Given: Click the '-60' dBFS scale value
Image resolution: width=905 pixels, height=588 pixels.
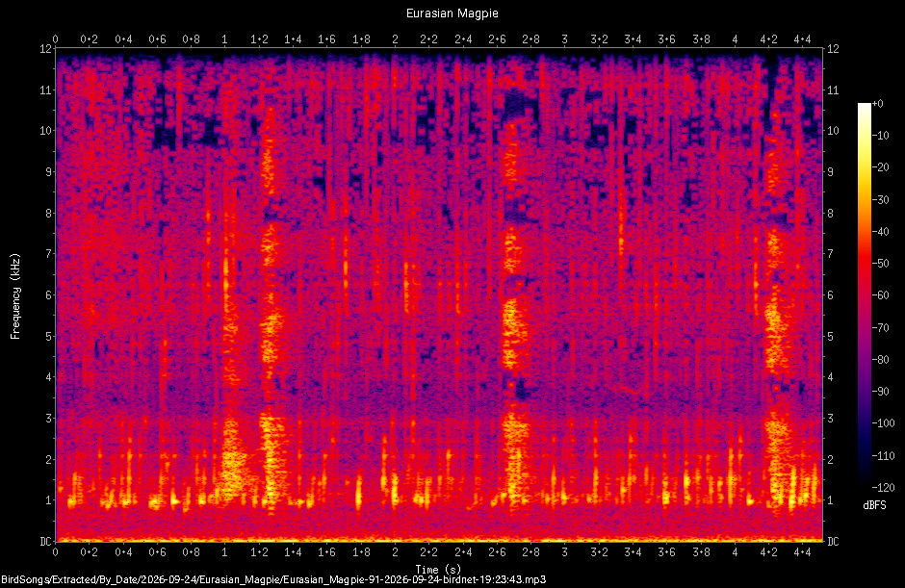Looking at the screenshot, I should tap(880, 295).
